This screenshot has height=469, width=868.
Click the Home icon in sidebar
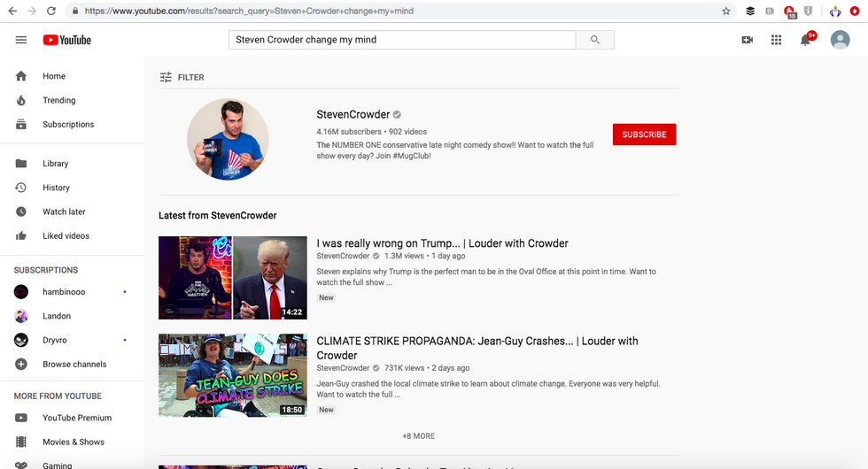tap(21, 76)
